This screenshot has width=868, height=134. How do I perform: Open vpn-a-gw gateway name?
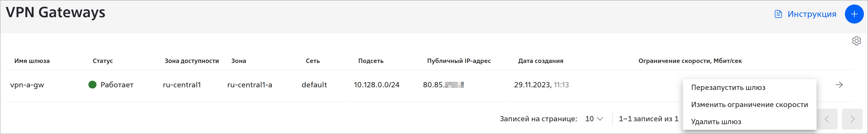[27, 85]
